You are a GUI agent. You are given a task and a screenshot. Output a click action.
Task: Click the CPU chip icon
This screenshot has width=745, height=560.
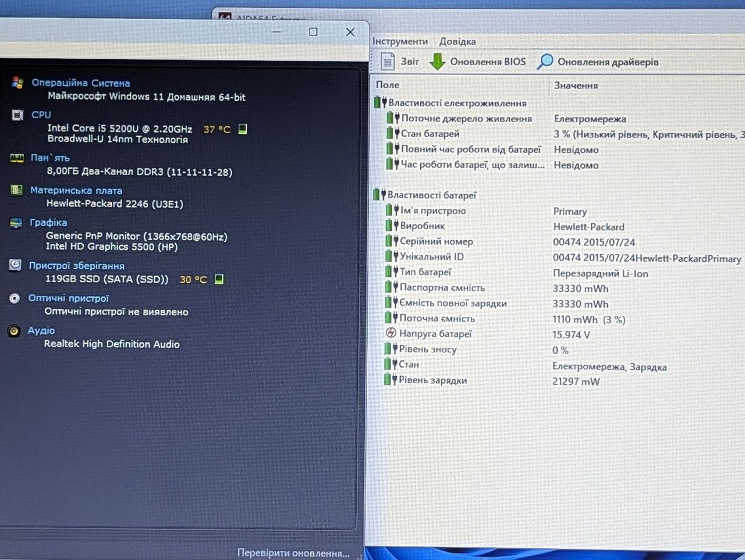(x=17, y=115)
